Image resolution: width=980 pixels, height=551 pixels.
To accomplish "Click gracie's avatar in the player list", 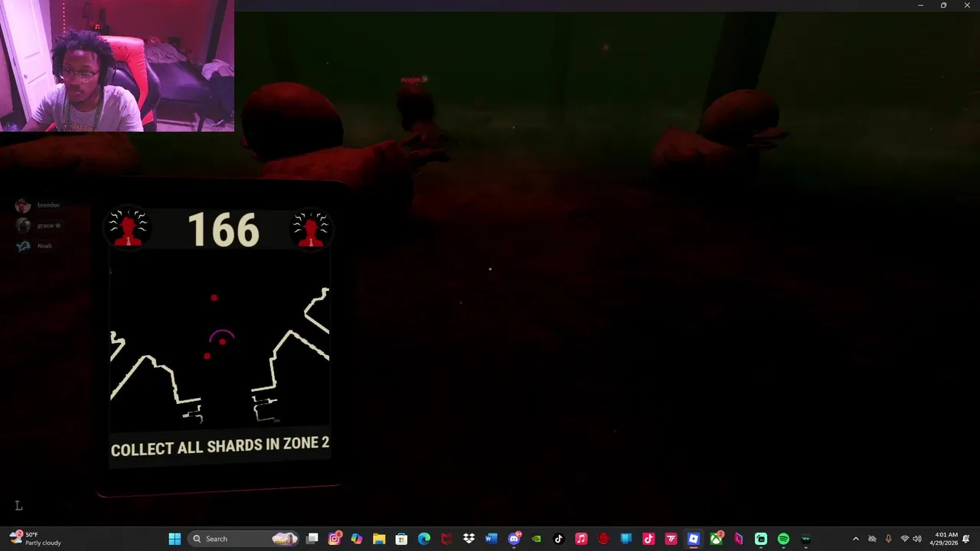I will pos(23,225).
